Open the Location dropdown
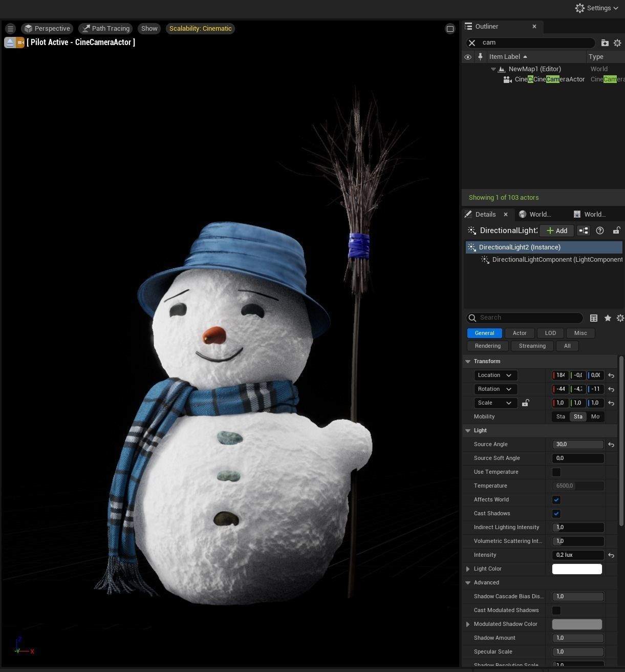625x672 pixels. 495,375
